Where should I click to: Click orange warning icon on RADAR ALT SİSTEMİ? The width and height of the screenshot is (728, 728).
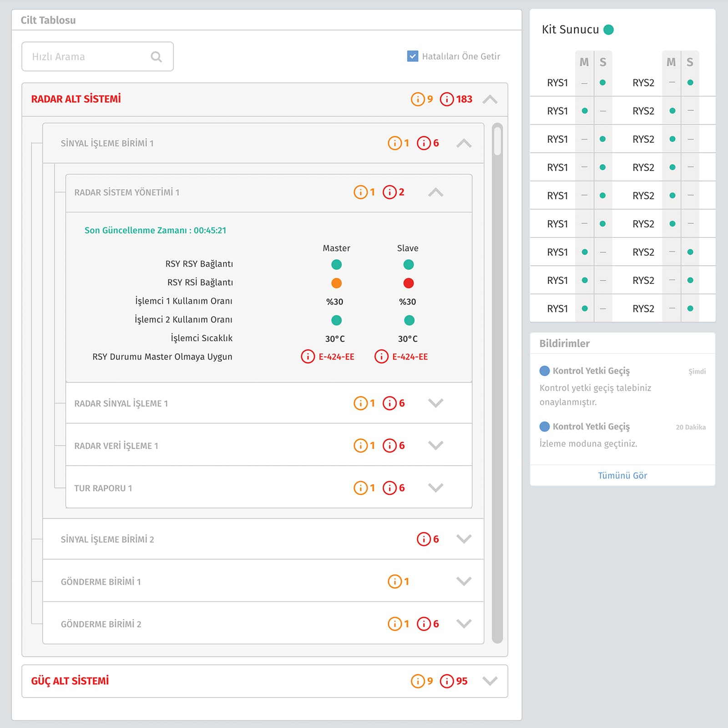[417, 99]
